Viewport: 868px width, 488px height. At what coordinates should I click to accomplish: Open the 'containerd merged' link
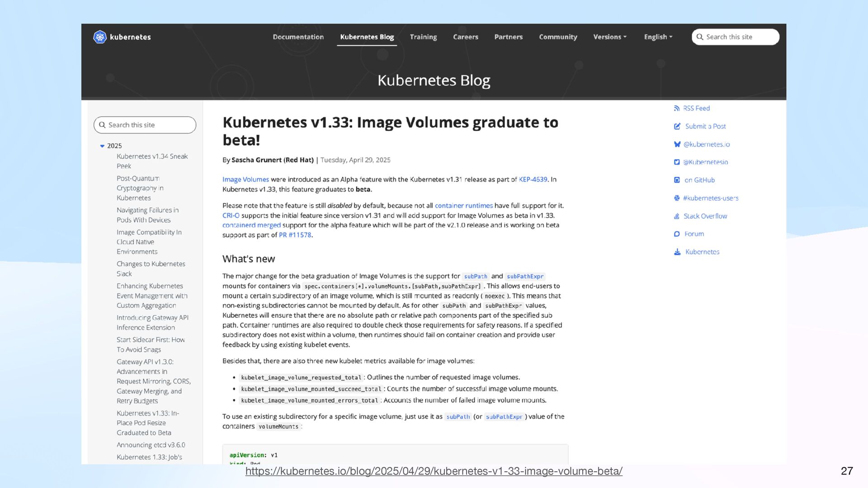[x=251, y=225]
